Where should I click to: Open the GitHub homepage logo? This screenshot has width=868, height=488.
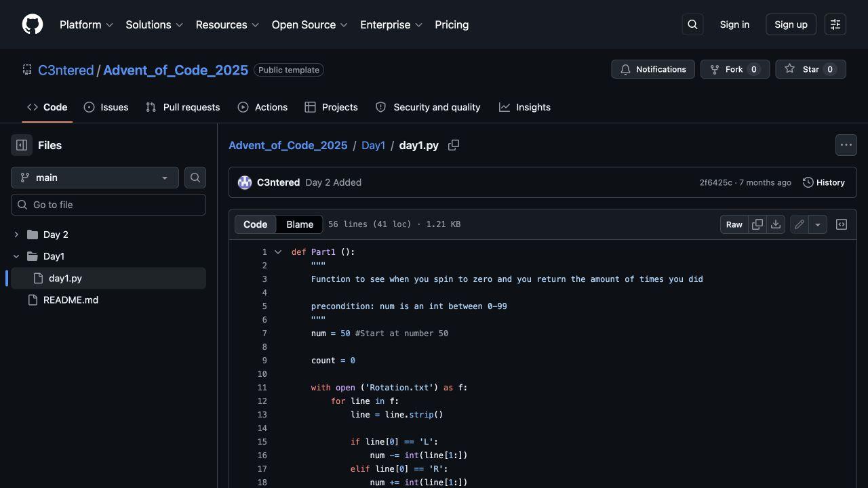tap(33, 24)
